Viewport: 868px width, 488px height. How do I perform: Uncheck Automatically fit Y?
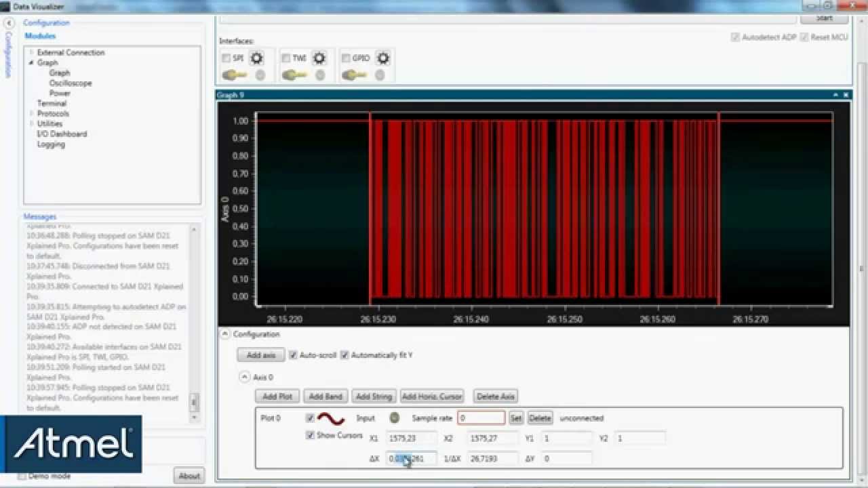click(x=344, y=355)
